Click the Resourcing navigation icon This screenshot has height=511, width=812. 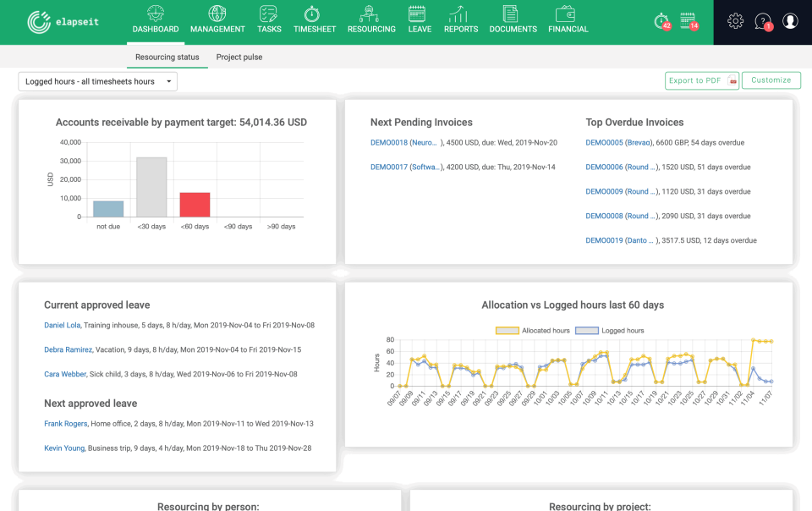pyautogui.click(x=370, y=14)
